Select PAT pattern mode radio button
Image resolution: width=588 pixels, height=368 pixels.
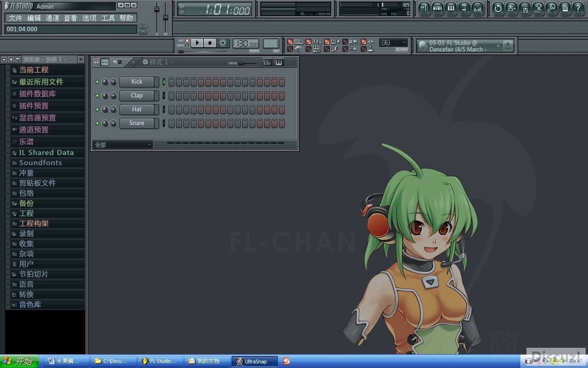[x=187, y=41]
